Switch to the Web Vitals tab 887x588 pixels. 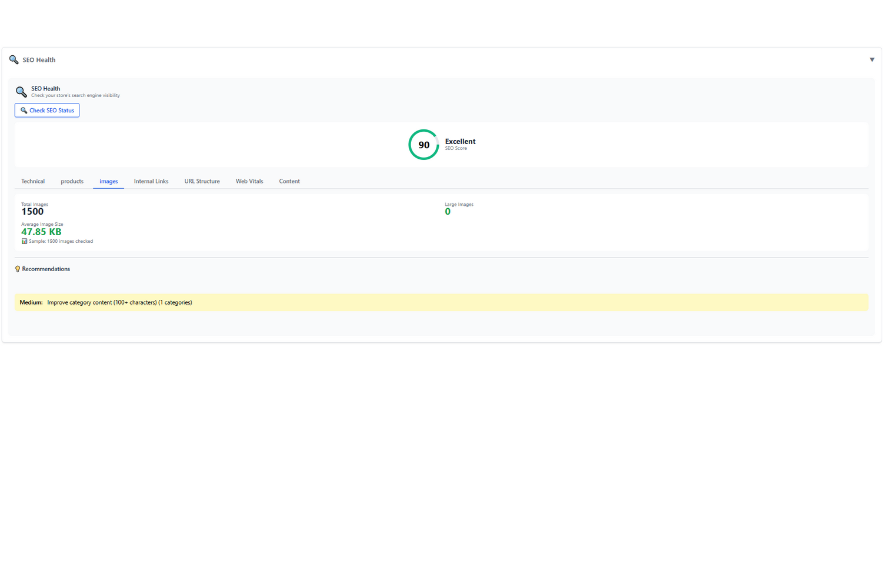point(249,181)
